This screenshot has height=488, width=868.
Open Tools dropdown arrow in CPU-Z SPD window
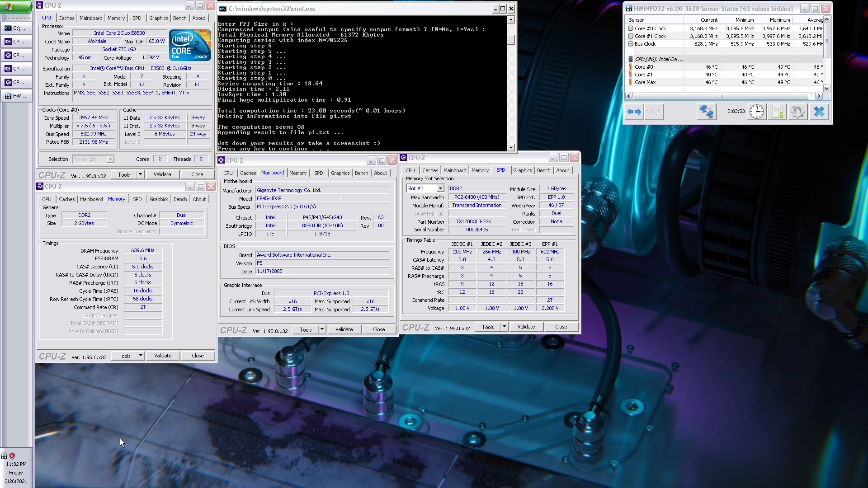click(x=504, y=327)
